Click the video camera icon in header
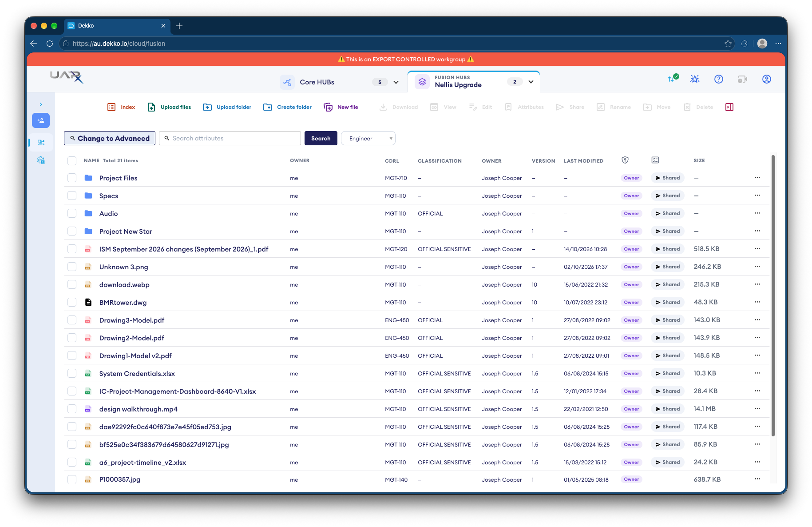 [x=742, y=79]
